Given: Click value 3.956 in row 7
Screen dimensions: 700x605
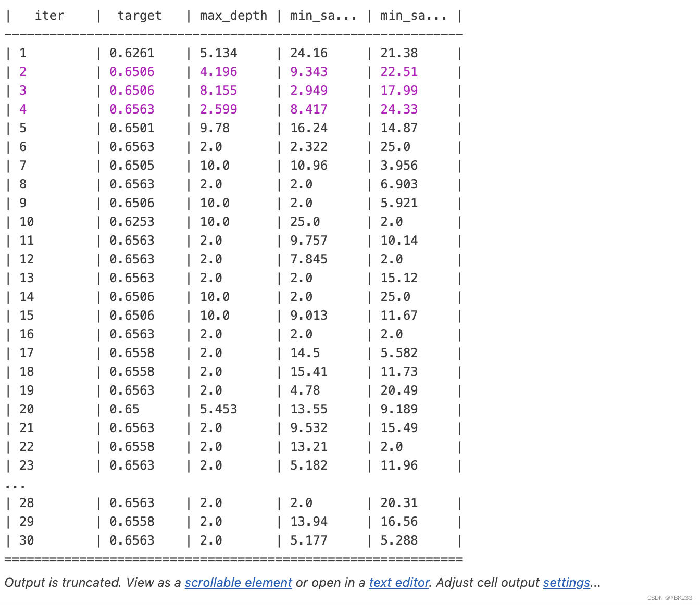Looking at the screenshot, I should (x=399, y=166).
